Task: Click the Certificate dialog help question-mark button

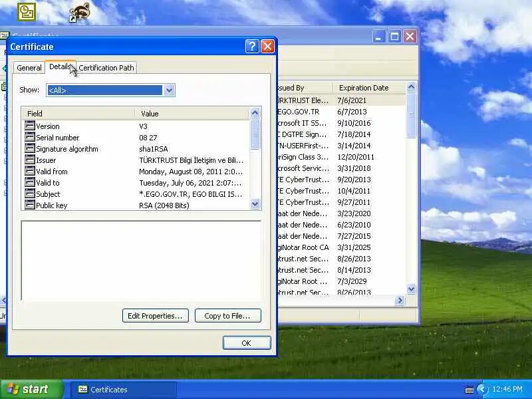Action: 252,46
